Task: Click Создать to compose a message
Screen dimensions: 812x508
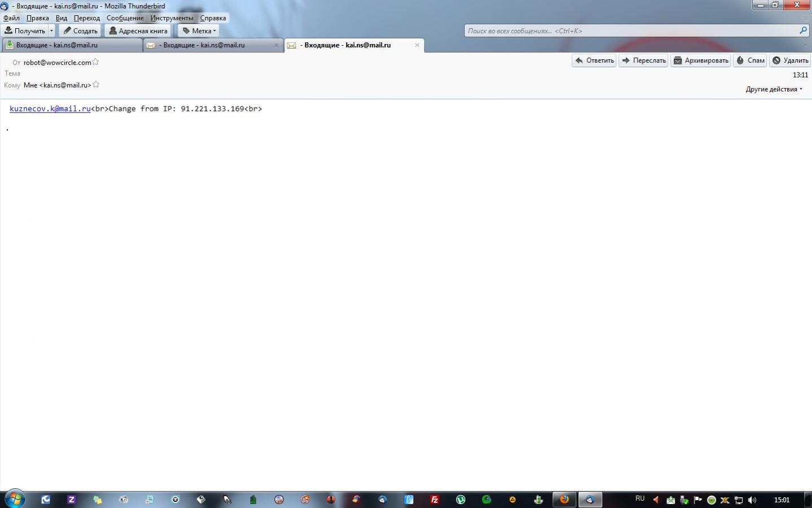Action: (80, 31)
